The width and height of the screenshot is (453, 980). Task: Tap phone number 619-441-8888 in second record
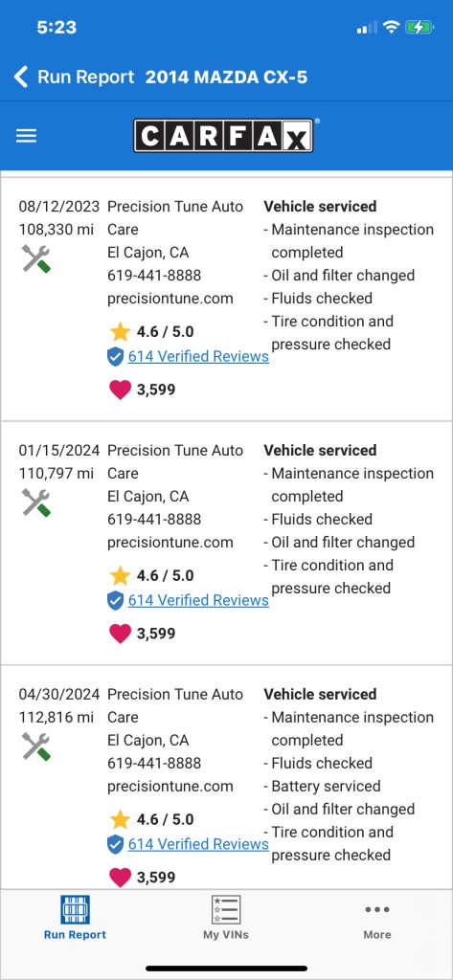[x=154, y=520]
